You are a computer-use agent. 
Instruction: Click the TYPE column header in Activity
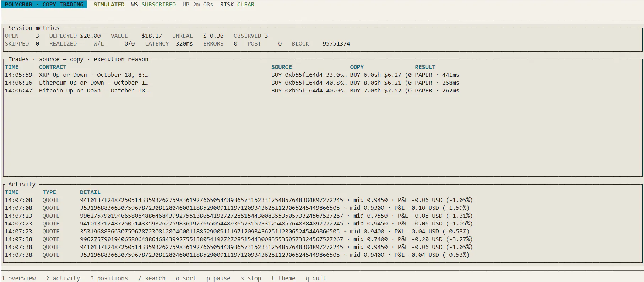[49, 192]
